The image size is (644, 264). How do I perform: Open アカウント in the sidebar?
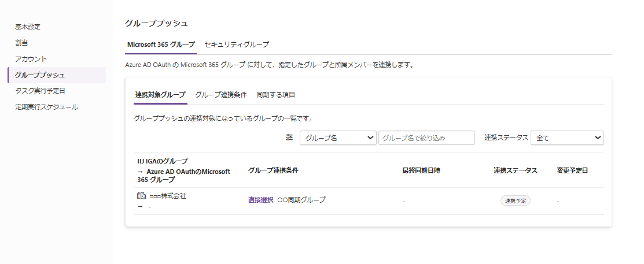click(31, 59)
